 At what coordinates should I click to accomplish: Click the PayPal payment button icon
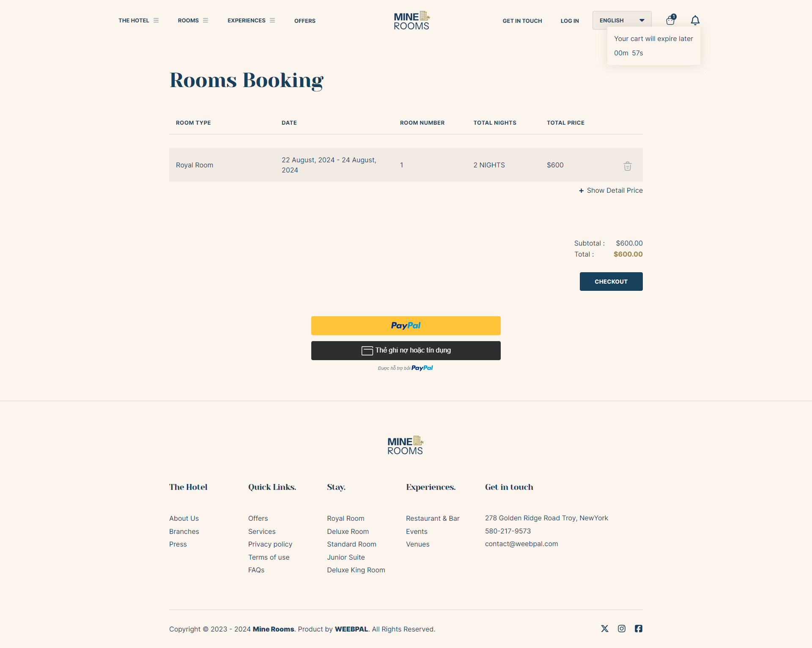[405, 325]
